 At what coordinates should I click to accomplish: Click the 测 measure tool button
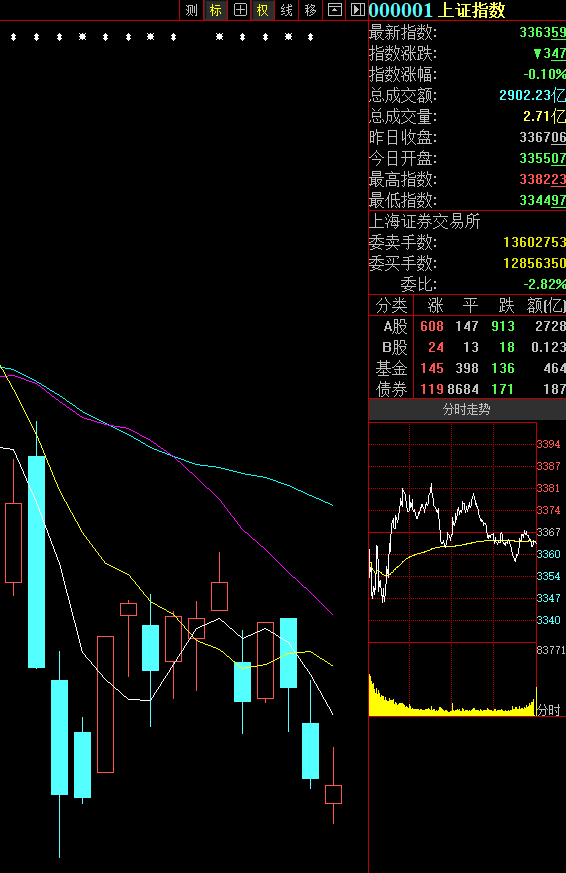pos(191,10)
